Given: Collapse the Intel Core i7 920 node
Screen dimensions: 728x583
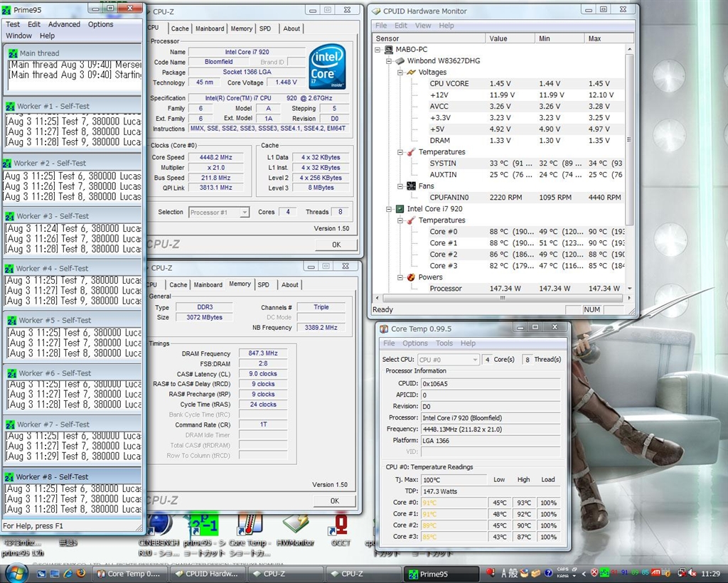Looking at the screenshot, I should click(x=390, y=209).
